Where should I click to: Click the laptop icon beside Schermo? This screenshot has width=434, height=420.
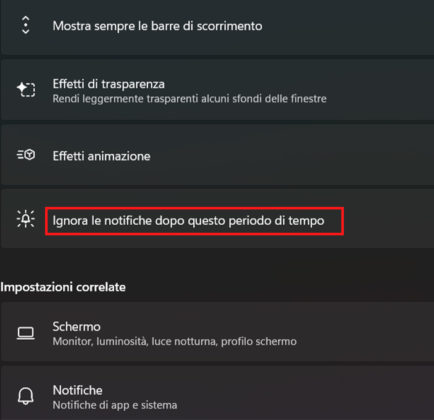(26, 333)
